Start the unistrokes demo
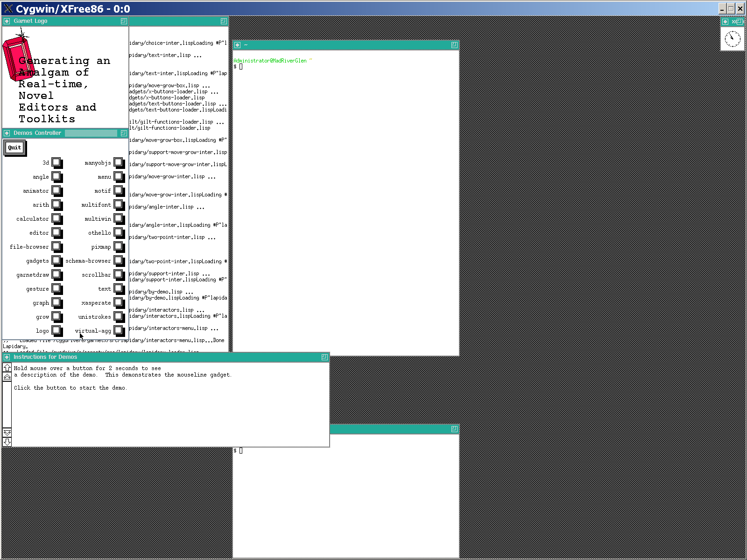The height and width of the screenshot is (560, 747). (119, 317)
